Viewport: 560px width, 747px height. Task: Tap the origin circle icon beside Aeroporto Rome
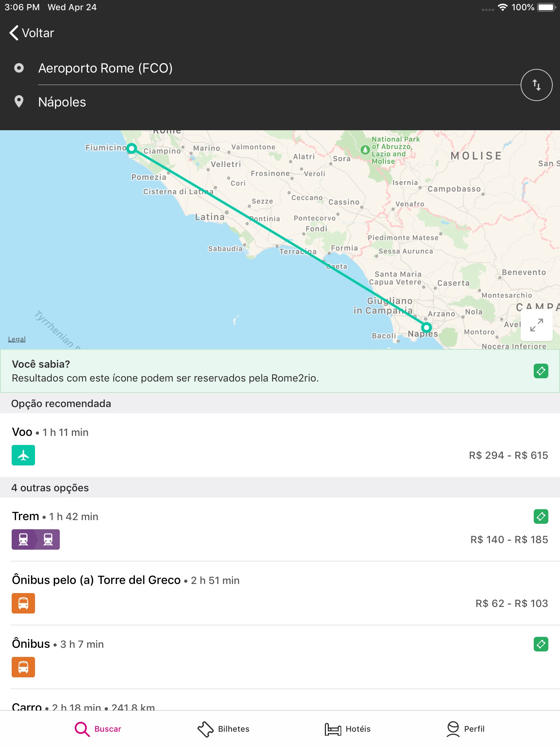click(19, 68)
